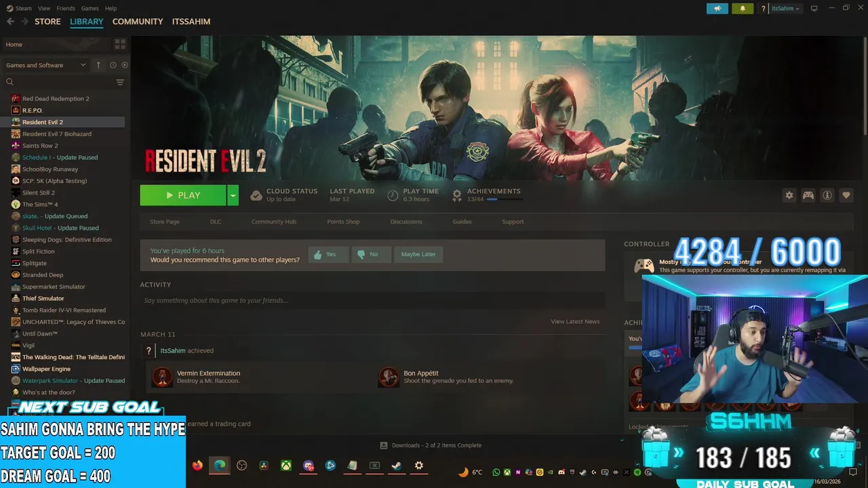Click the sort ascending arrow in library sidebar
Image resolution: width=868 pixels, height=488 pixels.
click(98, 65)
